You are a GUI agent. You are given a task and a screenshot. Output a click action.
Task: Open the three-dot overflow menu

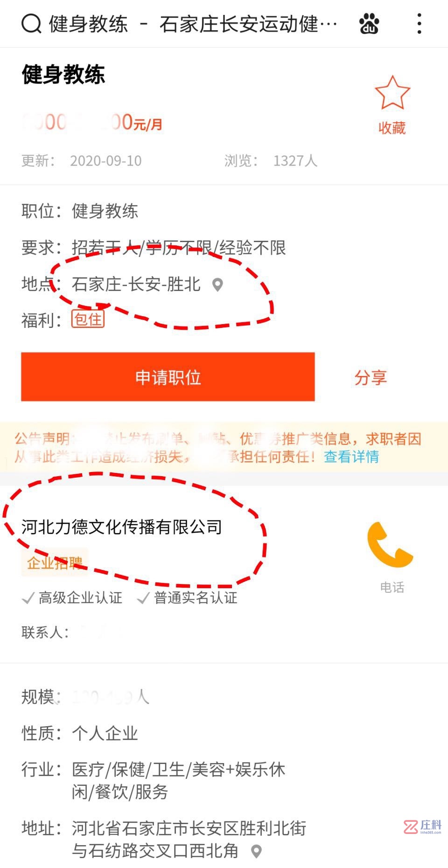(x=419, y=24)
